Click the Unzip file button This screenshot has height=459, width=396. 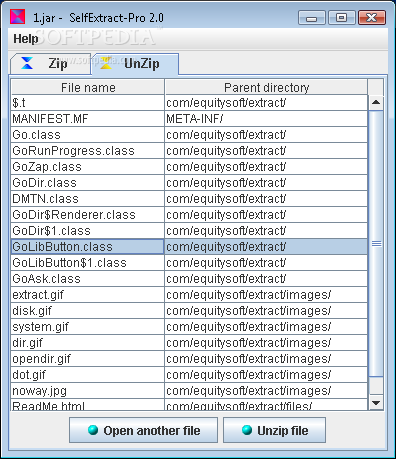point(274,430)
